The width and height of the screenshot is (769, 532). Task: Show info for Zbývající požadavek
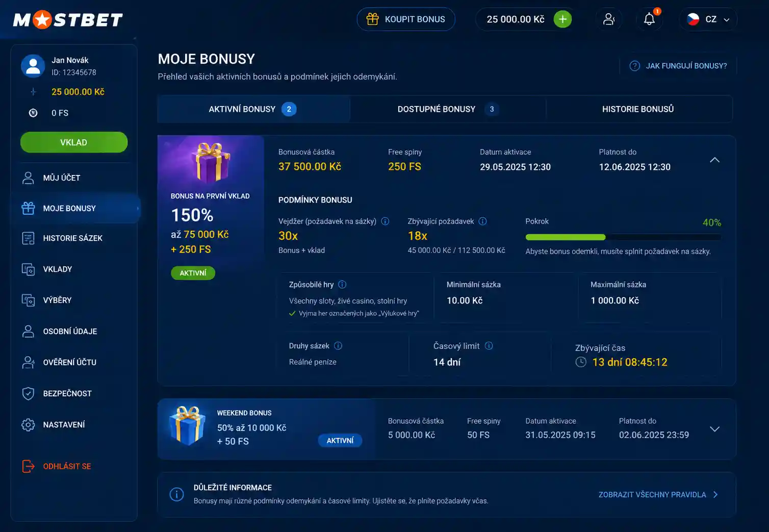(x=483, y=221)
